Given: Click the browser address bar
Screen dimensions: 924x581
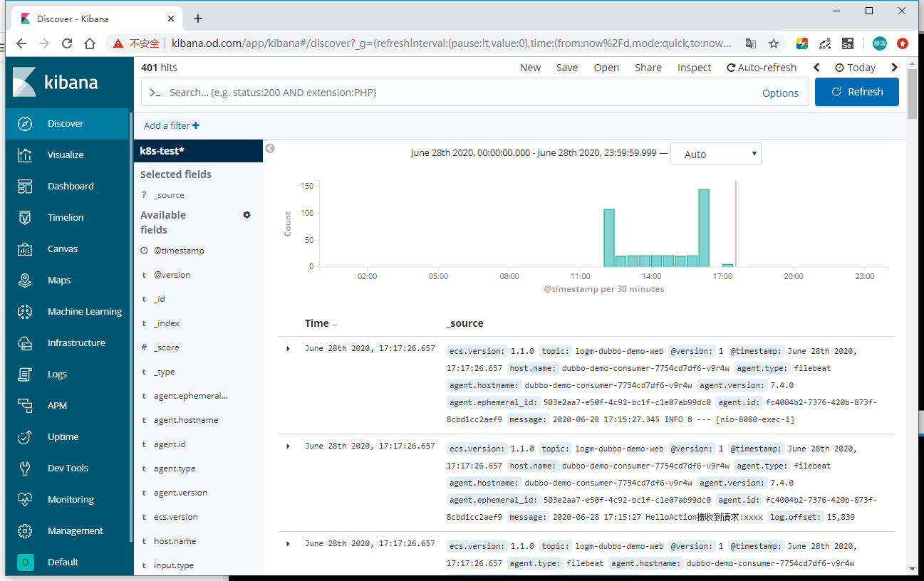Looking at the screenshot, I should [452, 43].
